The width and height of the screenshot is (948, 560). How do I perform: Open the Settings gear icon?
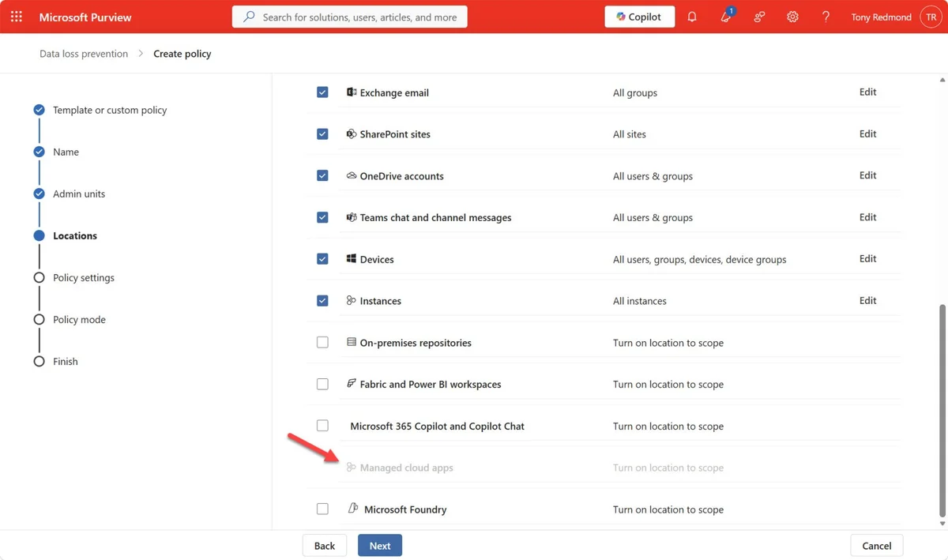[x=792, y=17]
